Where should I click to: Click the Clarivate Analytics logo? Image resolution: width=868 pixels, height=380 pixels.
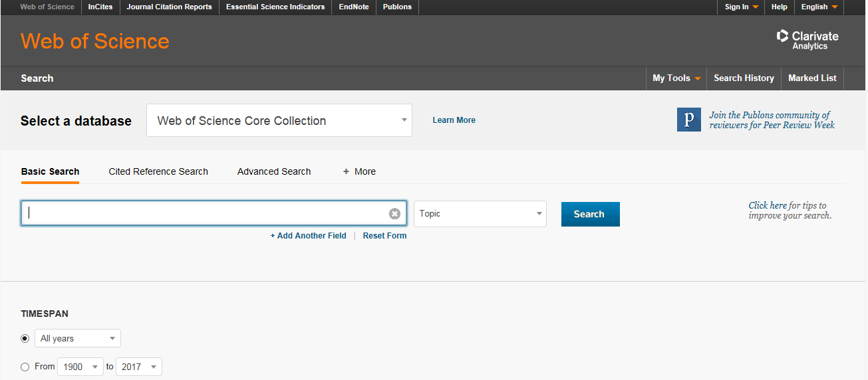point(807,40)
